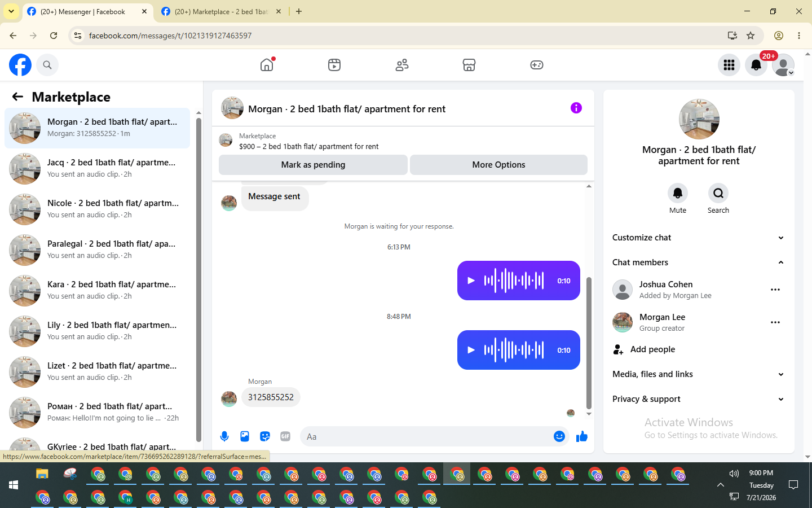Open Facebook search magnifier
The height and width of the screenshot is (508, 812).
point(47,65)
